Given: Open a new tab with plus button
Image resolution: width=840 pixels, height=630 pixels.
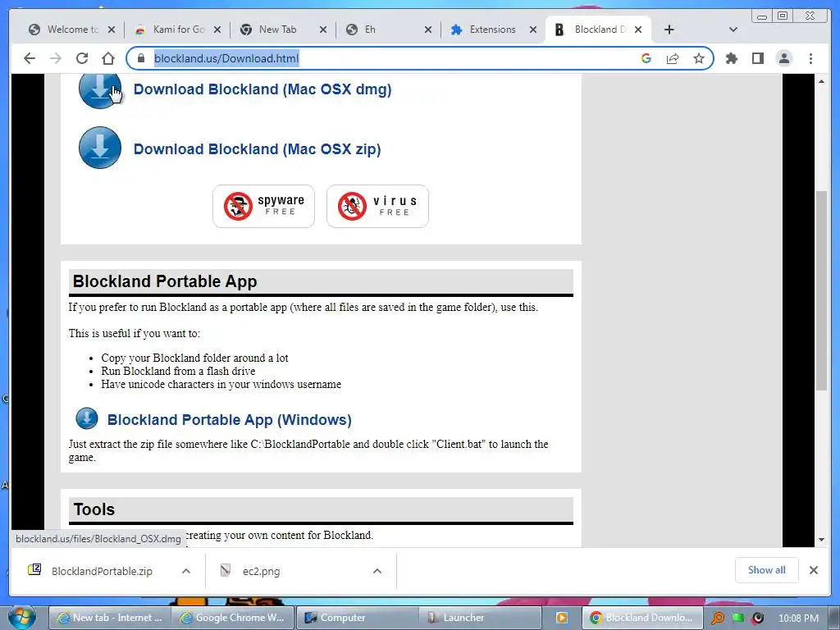Looking at the screenshot, I should tap(669, 30).
